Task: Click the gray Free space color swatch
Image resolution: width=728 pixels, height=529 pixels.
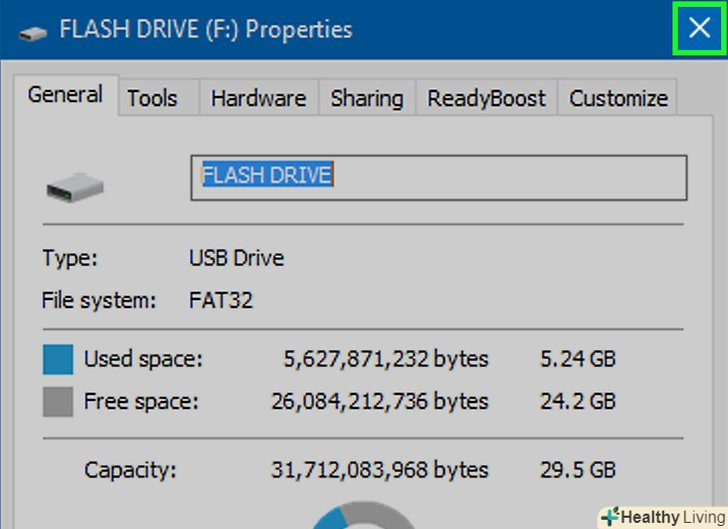Action: point(58,402)
